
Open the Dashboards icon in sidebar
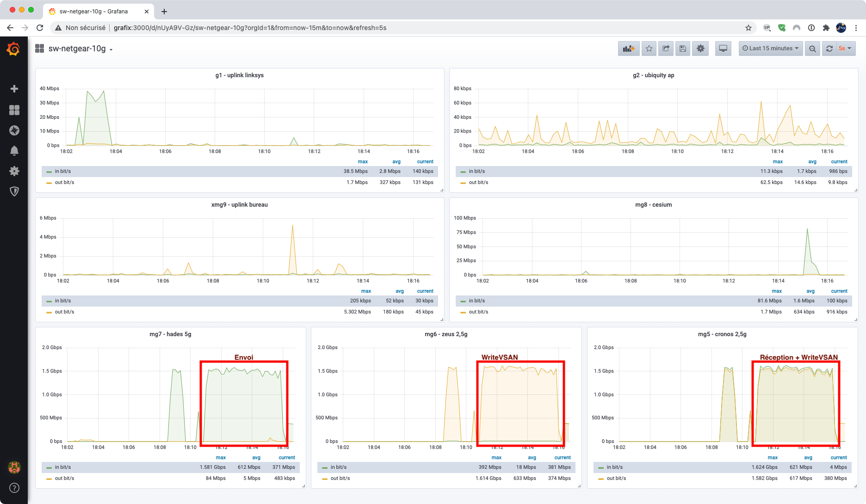[x=14, y=110]
